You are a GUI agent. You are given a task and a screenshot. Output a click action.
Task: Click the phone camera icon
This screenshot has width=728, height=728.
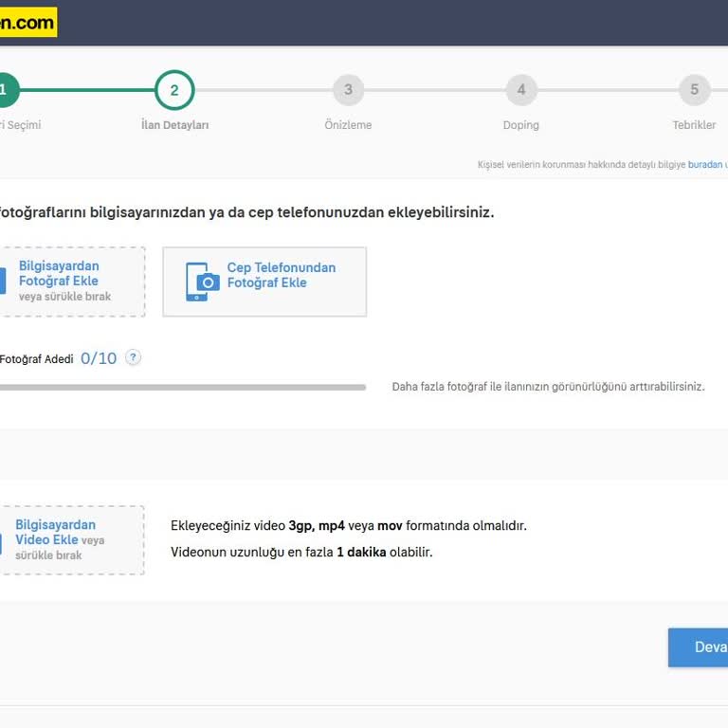pos(202,282)
